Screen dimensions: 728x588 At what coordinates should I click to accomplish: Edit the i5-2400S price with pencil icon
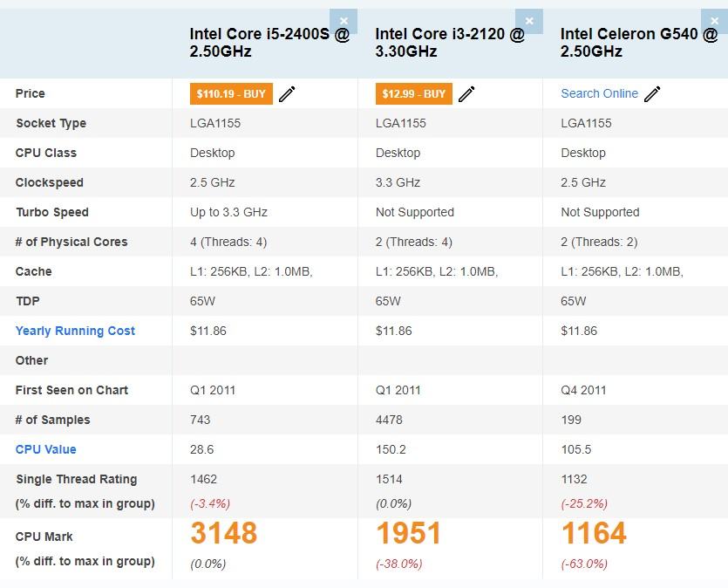pyautogui.click(x=287, y=94)
